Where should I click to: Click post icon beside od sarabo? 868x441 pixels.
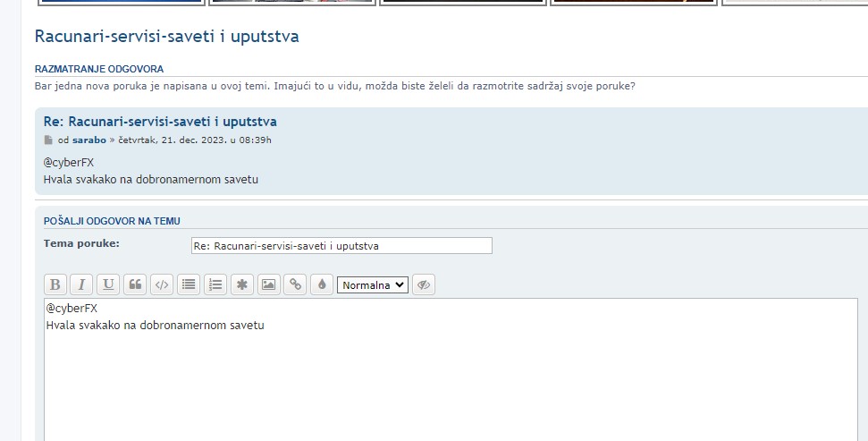click(x=48, y=140)
